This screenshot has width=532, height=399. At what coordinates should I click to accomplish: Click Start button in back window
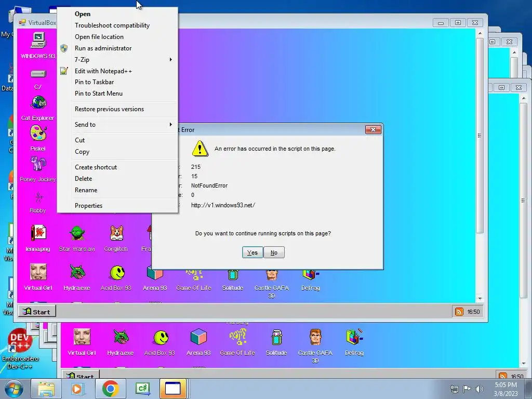click(81, 375)
